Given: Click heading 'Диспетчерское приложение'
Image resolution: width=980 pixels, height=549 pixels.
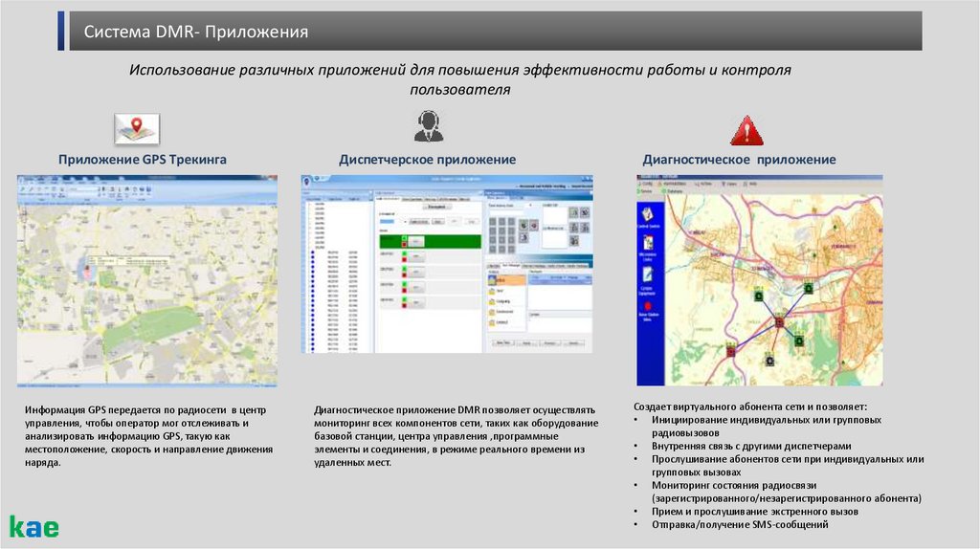Looking at the screenshot, I should [428, 160].
